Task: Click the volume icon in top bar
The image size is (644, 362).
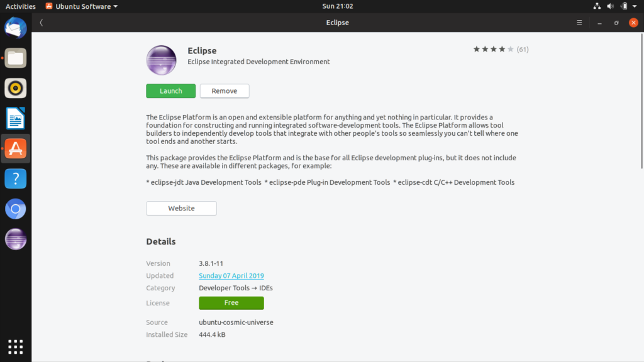Action: [610, 6]
